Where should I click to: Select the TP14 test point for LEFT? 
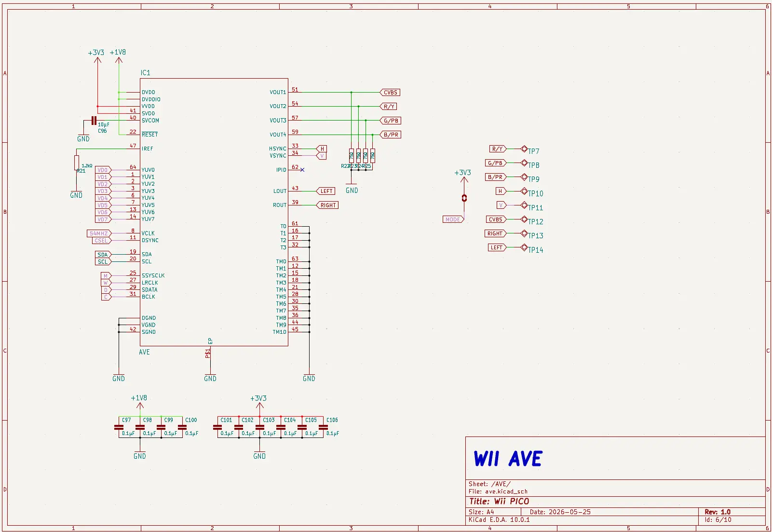[524, 247]
